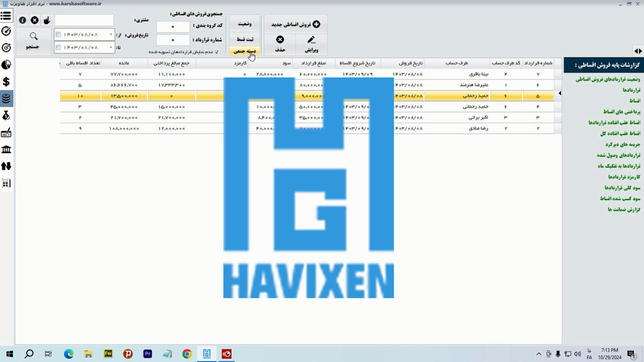Open the گزارش ضمانت ها report
The width and height of the screenshot is (644, 362).
pos(624,209)
